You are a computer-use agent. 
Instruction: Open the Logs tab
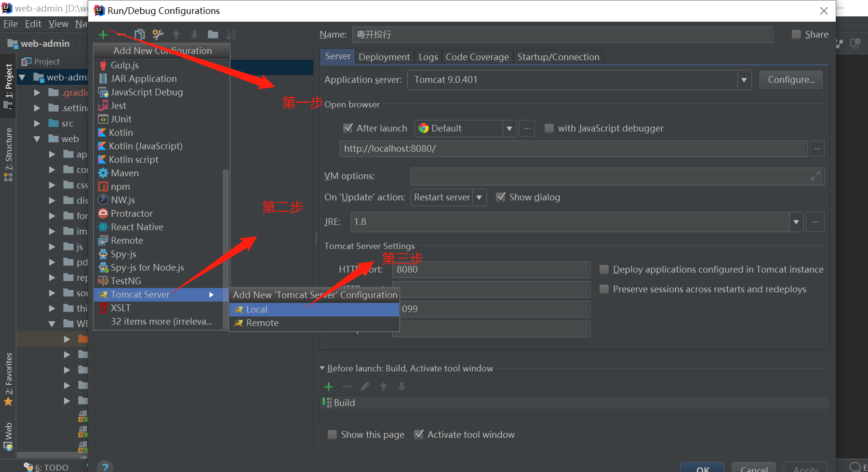(428, 57)
